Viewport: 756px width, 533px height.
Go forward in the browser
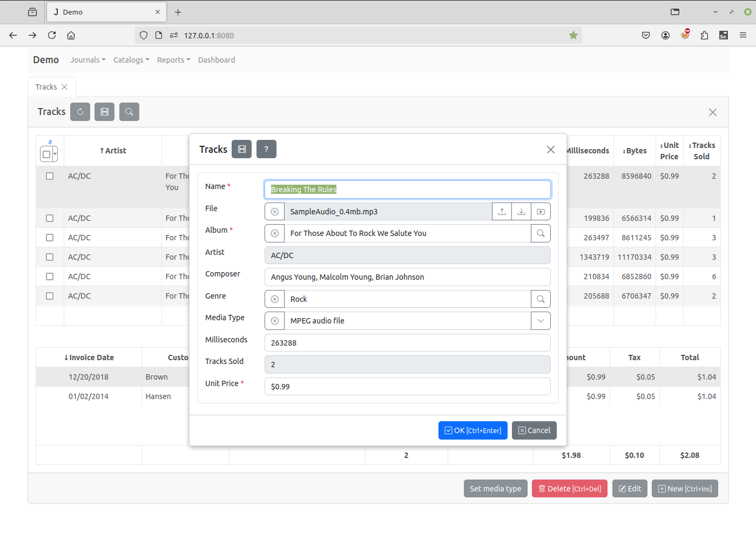tap(32, 35)
